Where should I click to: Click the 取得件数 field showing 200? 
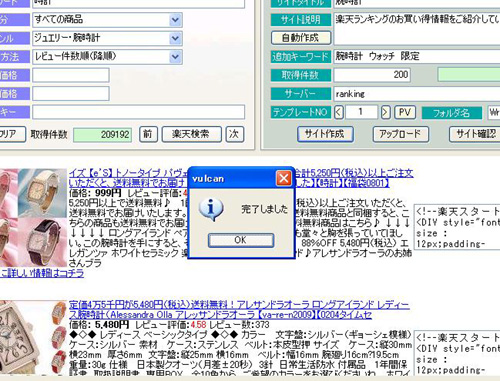[372, 75]
